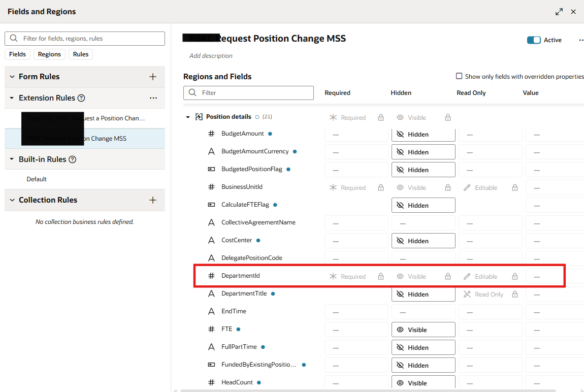Select the Fields filter tab
This screenshot has width=584, height=392.
17,54
